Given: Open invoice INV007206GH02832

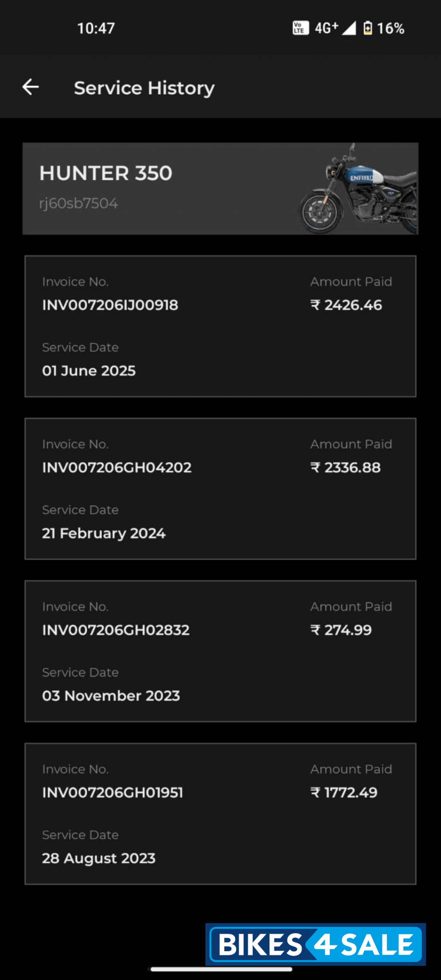Looking at the screenshot, I should (116, 630).
